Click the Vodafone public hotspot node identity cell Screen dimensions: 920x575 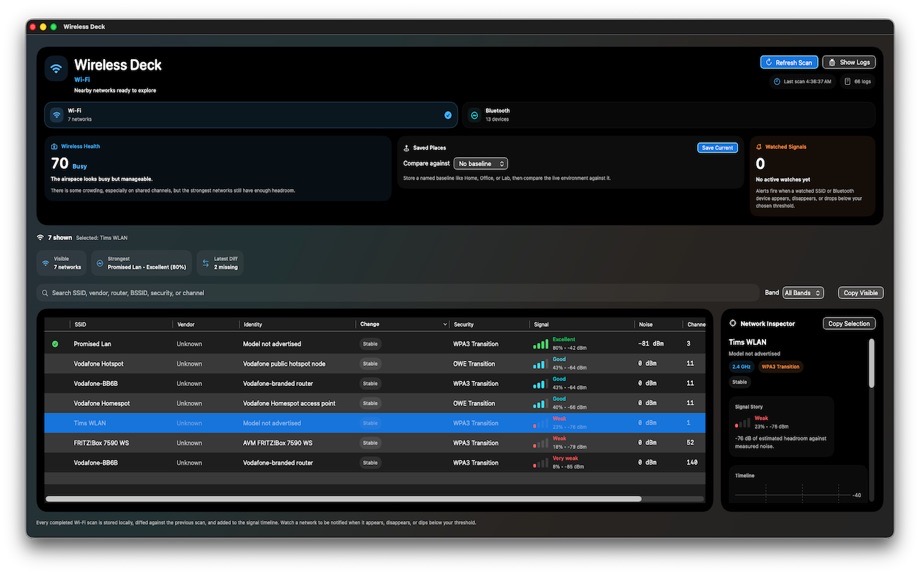coord(284,364)
